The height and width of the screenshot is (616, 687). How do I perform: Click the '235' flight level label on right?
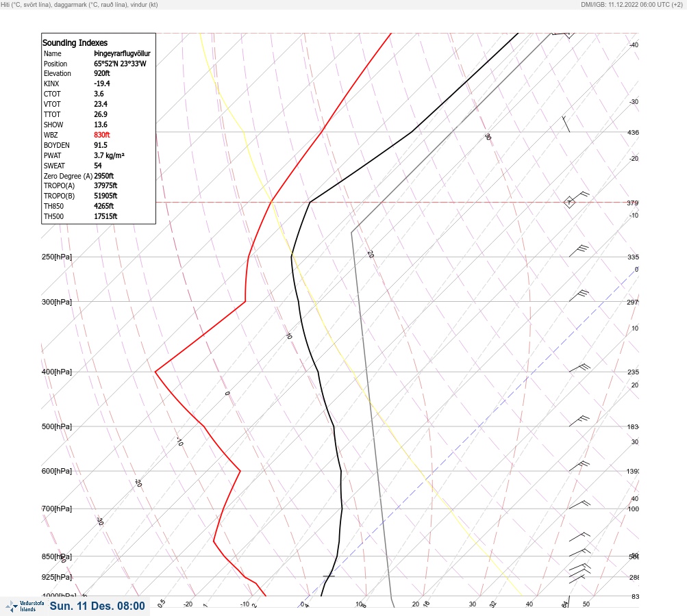click(633, 372)
